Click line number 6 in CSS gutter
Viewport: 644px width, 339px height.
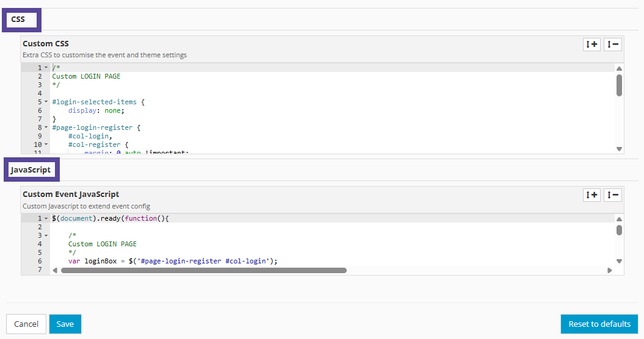pos(40,110)
